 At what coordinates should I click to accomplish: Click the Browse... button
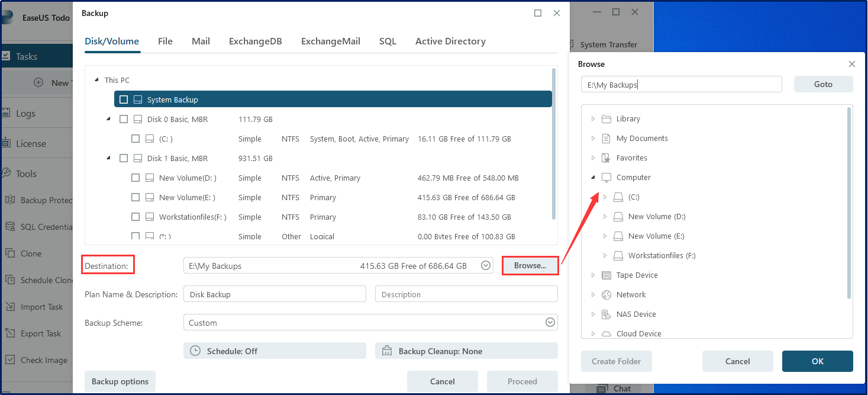pyautogui.click(x=530, y=266)
